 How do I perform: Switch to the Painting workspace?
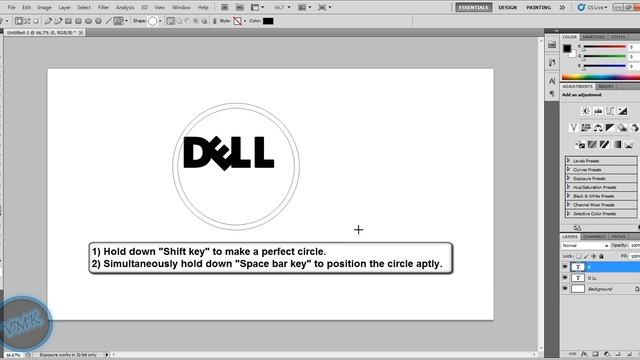tap(538, 7)
